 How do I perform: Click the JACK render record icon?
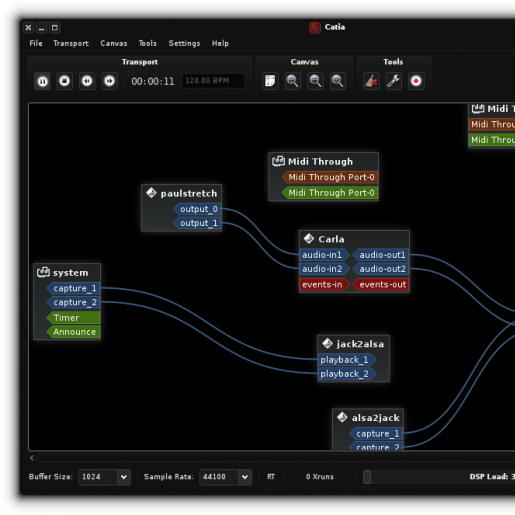point(416,81)
